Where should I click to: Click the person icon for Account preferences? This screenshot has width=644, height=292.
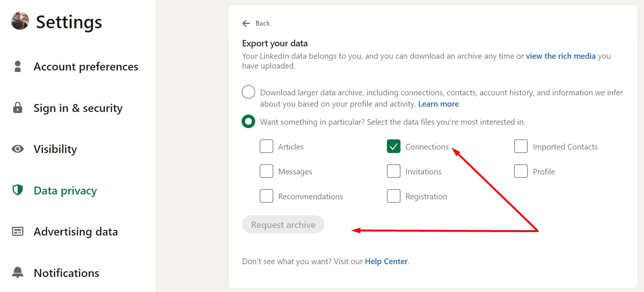point(18,66)
